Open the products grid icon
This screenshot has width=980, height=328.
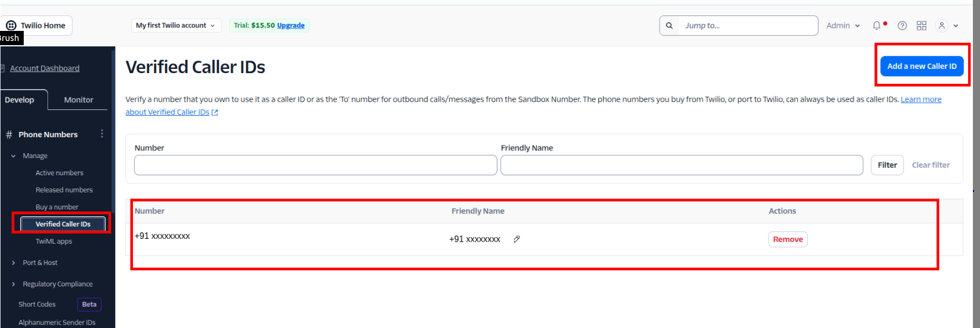coord(921,26)
